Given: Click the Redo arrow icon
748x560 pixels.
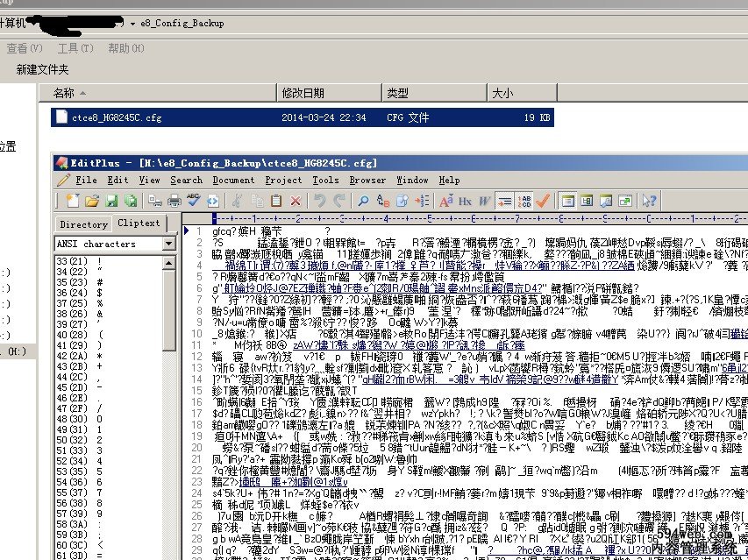Looking at the screenshot, I should 339,201.
